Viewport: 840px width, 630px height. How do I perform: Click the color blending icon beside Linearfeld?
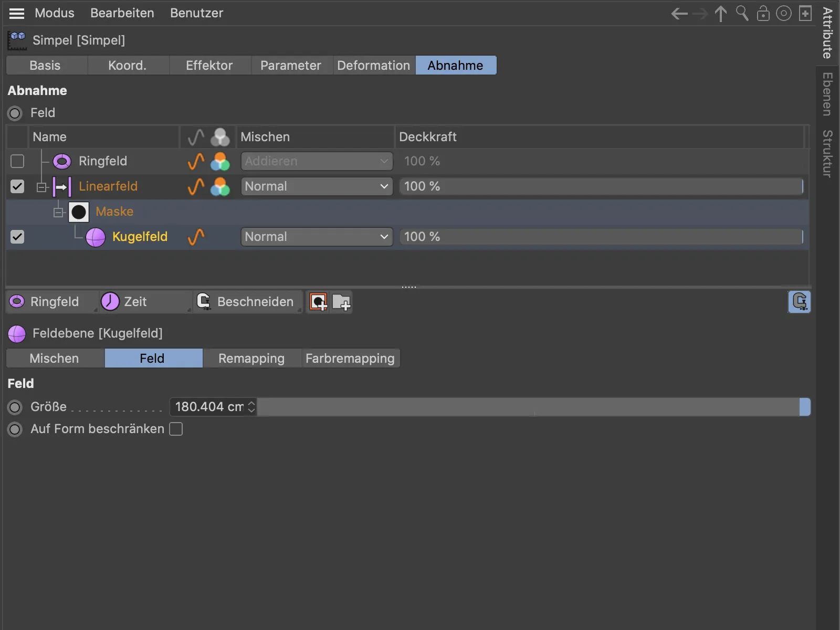click(220, 186)
